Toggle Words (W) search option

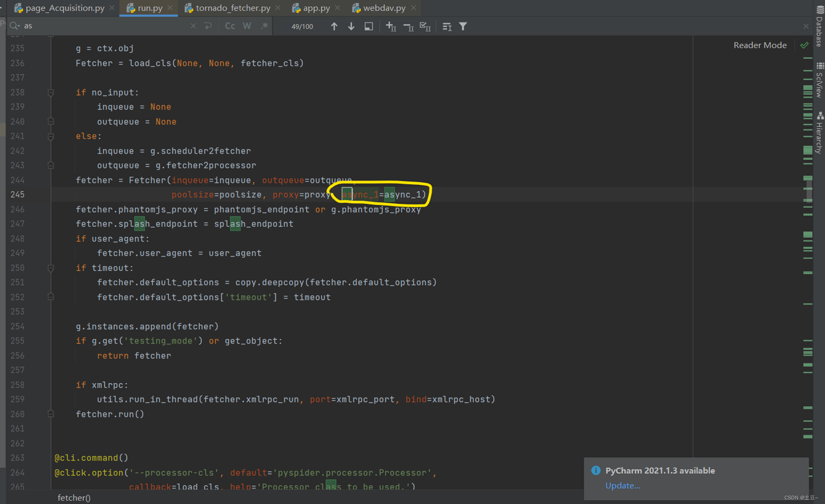pos(247,26)
